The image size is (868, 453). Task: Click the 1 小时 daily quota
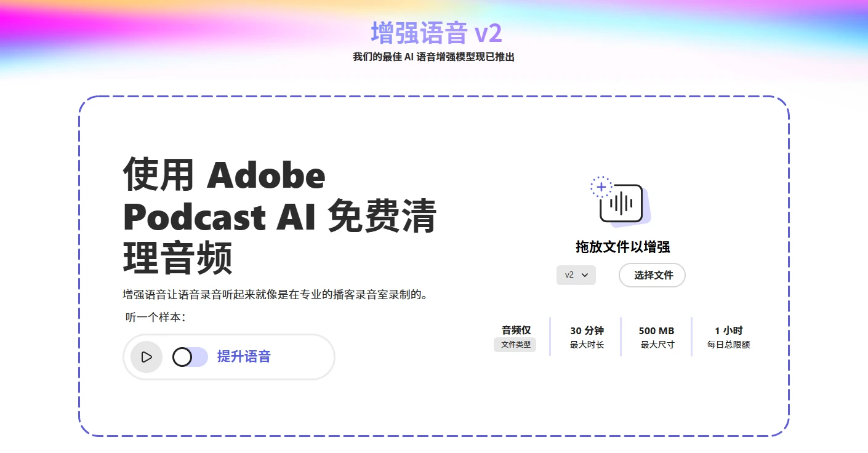pos(728,331)
